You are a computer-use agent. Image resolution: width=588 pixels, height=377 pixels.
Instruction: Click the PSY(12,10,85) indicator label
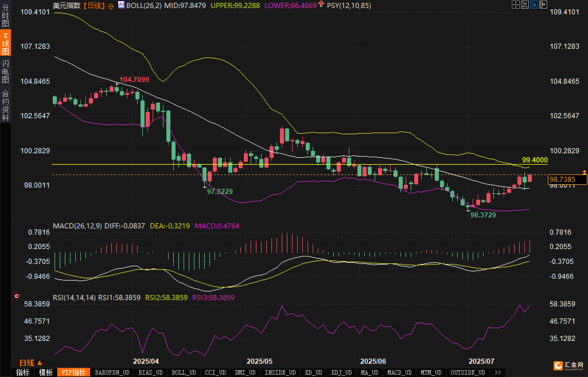[349, 5]
